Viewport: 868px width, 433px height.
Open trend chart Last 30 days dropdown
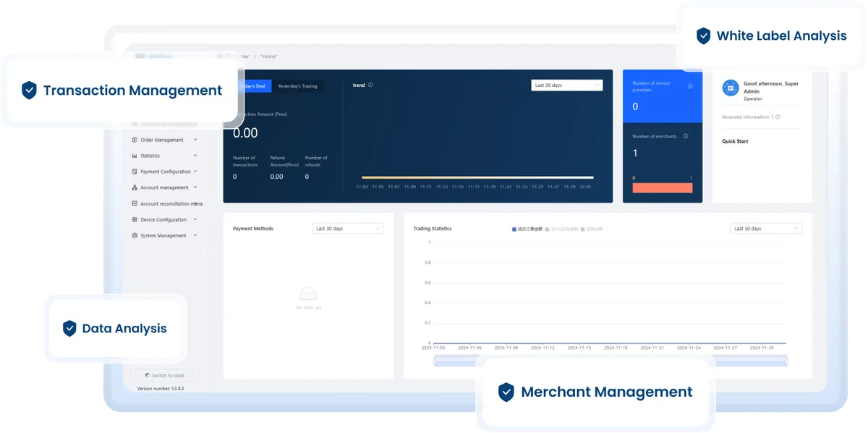point(566,85)
